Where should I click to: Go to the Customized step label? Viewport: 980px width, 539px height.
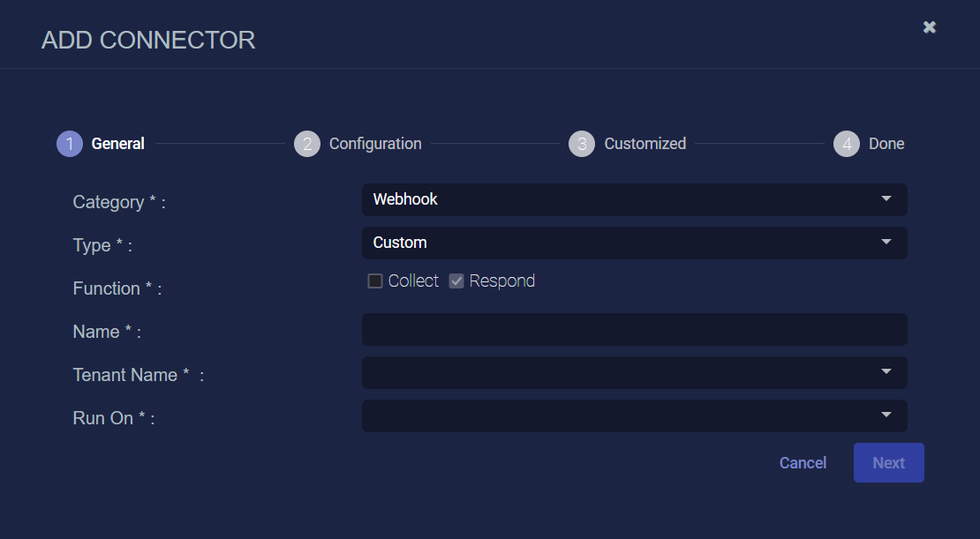pos(645,144)
